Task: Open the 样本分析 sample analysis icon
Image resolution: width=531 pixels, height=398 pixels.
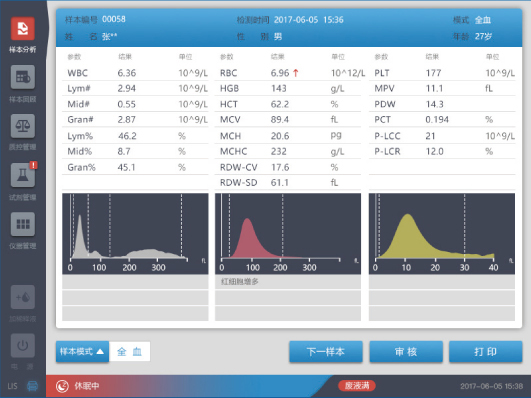Action: (x=23, y=28)
